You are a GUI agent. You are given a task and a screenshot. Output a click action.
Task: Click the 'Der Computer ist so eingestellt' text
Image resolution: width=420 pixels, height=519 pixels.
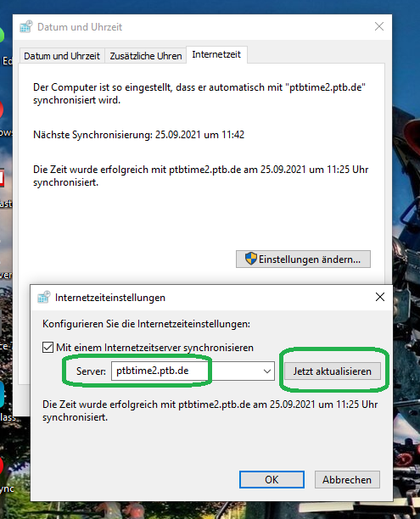199,93
